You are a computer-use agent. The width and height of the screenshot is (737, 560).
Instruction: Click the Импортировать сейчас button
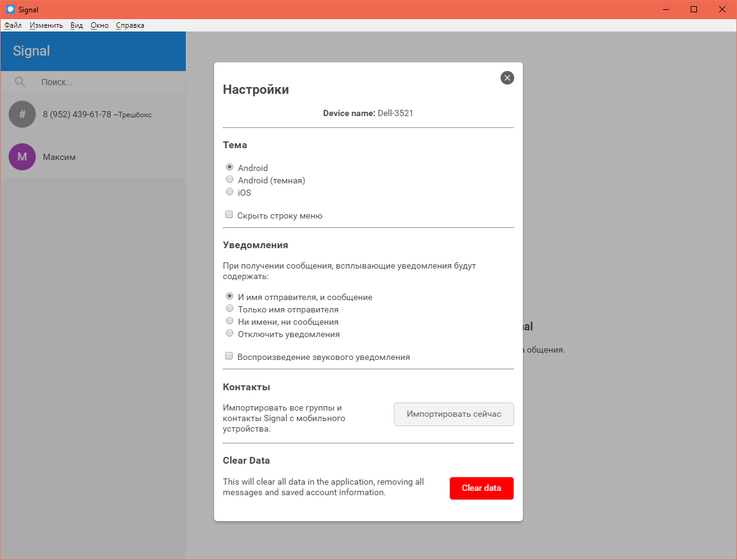tap(454, 414)
